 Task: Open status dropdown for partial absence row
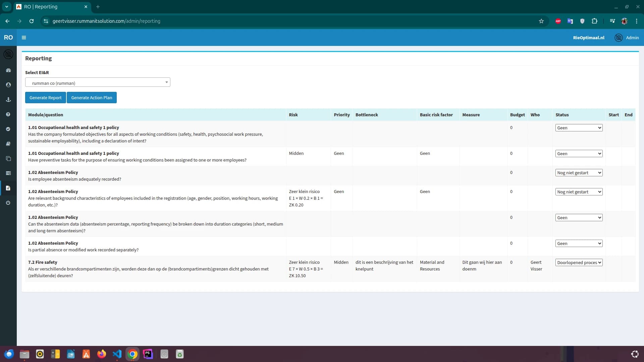579,243
